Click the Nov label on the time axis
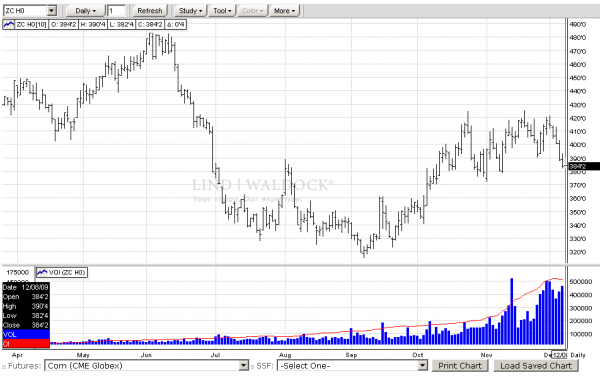Image resolution: width=600 pixels, height=378 pixels. [486, 355]
